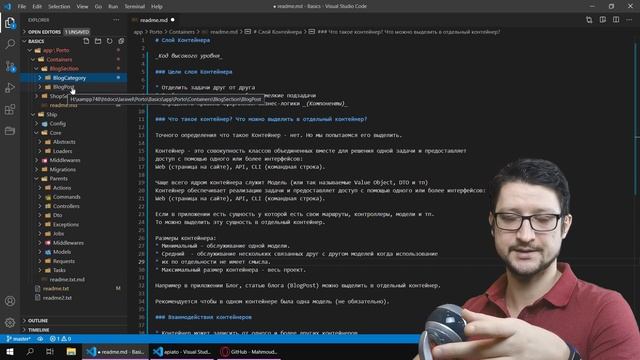Open the File menu
The height and width of the screenshot is (360, 640).
pyautogui.click(x=22, y=7)
